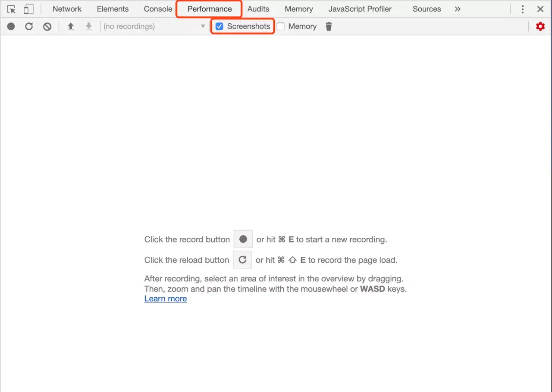The height and width of the screenshot is (392, 552).
Task: Switch to the Elements tab
Action: [x=113, y=9]
